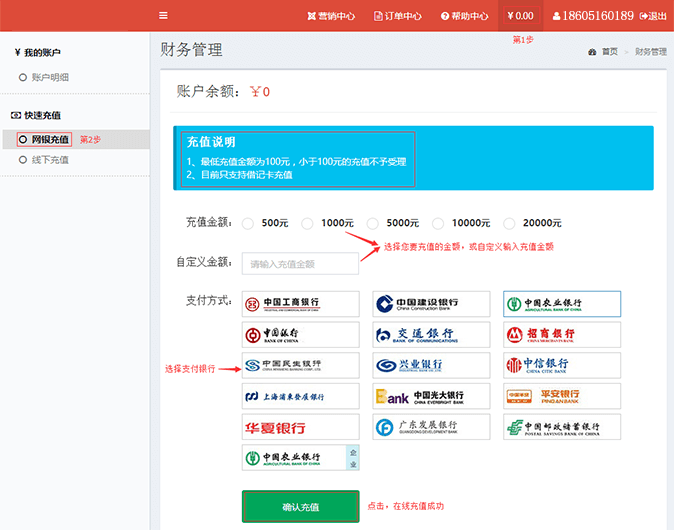
Task: Click the 退出 logout link
Action: click(654, 16)
